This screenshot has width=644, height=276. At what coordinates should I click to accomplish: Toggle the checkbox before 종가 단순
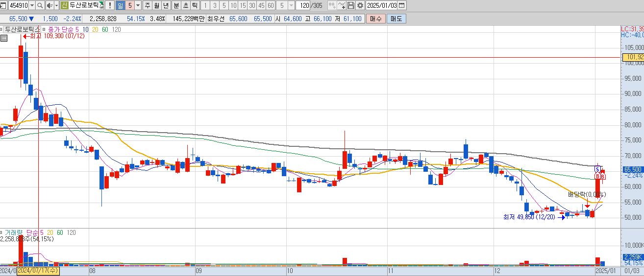(x=45, y=29)
